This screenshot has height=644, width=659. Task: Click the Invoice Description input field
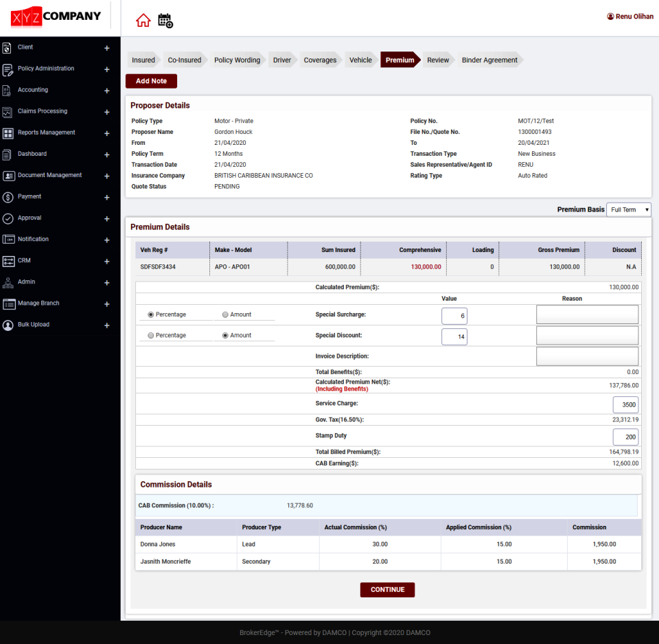click(x=587, y=356)
